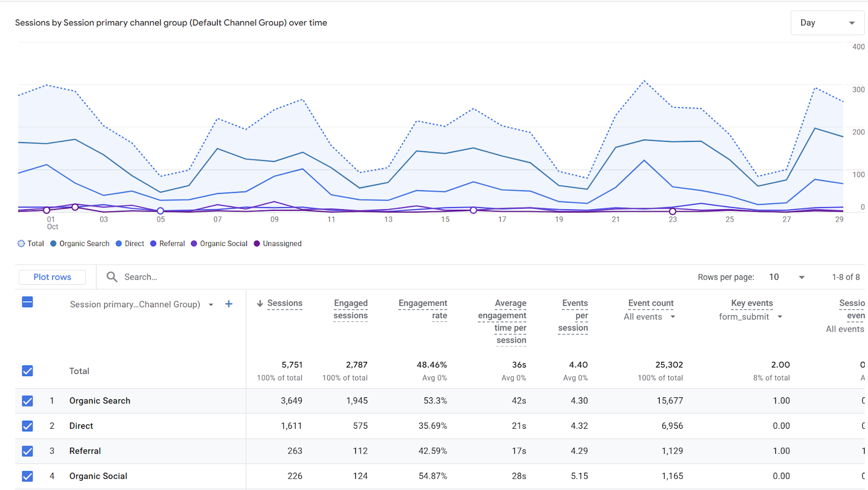Viewport: 868px width, 490px height.
Task: Click the pagination text 1-8 of 8
Action: pyautogui.click(x=846, y=277)
